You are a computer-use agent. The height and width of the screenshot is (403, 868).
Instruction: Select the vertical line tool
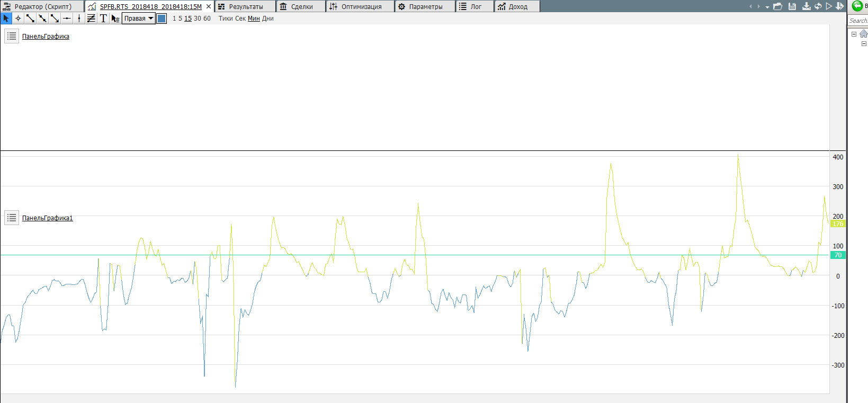coord(79,19)
